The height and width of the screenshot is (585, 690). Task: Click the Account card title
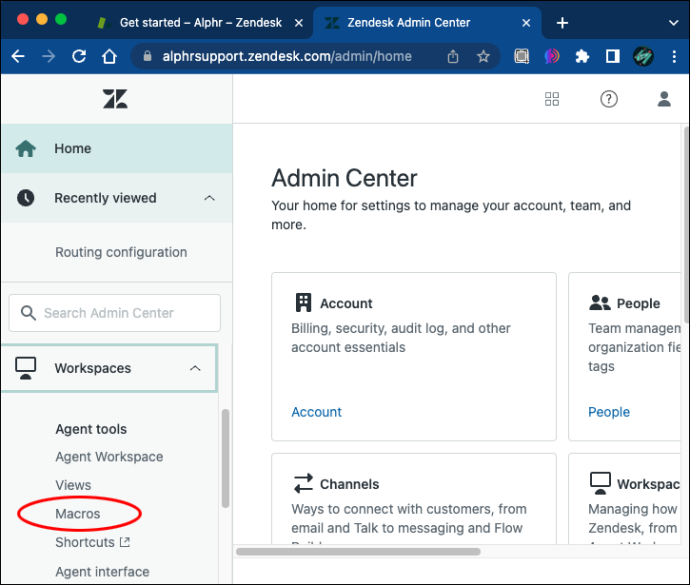[x=346, y=303]
